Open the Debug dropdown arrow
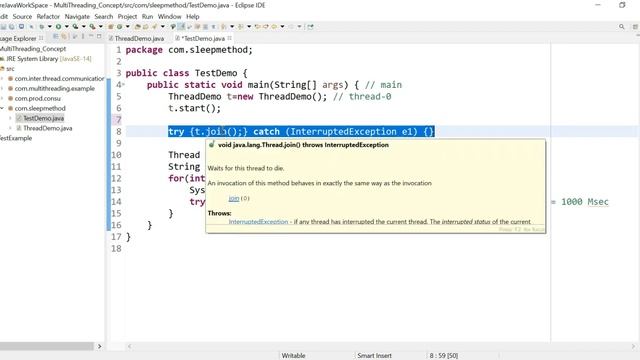 pos(49,27)
